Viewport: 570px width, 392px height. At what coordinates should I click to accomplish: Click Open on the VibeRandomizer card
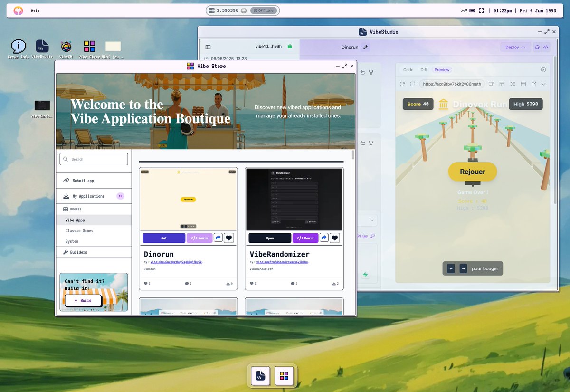tap(270, 238)
